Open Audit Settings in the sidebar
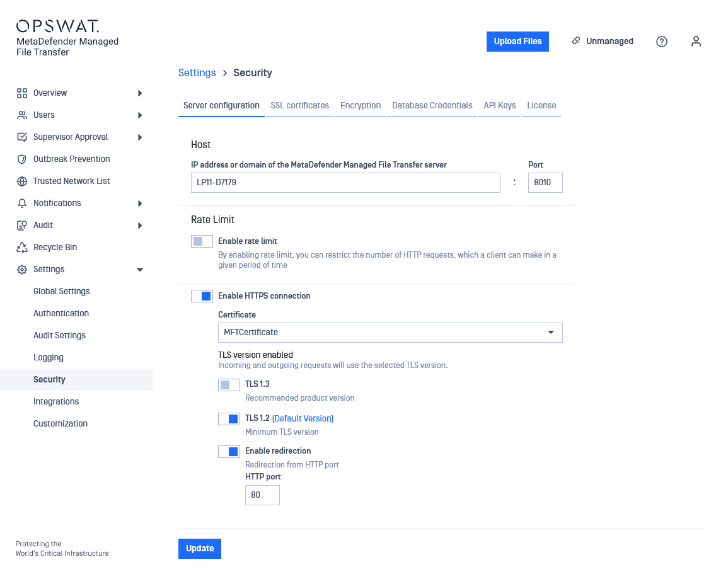The height and width of the screenshot is (579, 728). [x=59, y=335]
